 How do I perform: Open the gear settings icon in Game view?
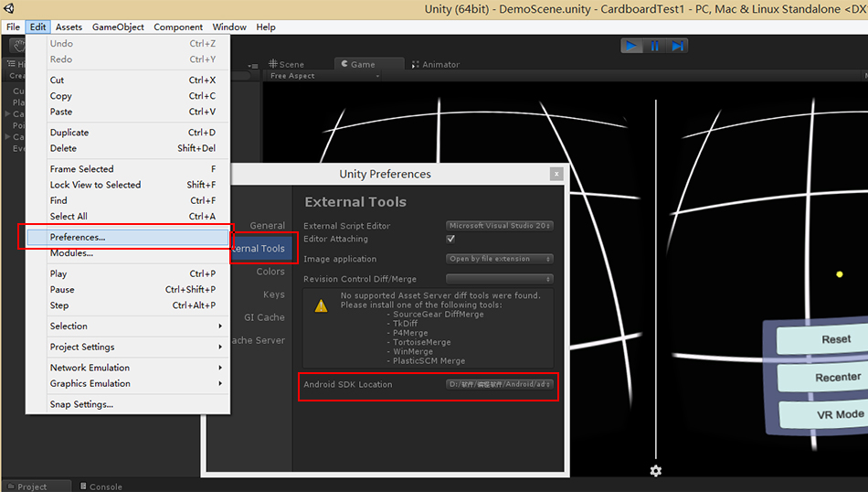656,471
